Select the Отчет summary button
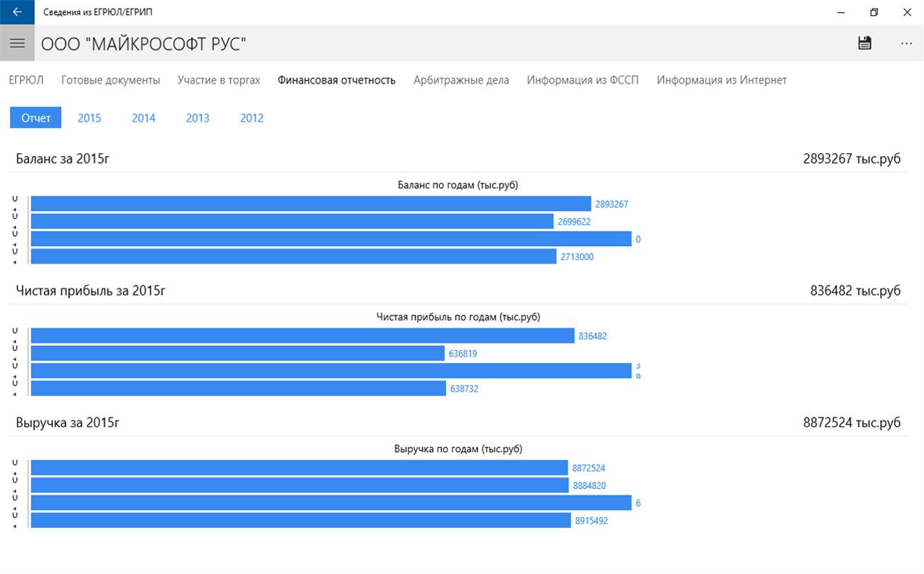924x574 pixels. pyautogui.click(x=35, y=118)
